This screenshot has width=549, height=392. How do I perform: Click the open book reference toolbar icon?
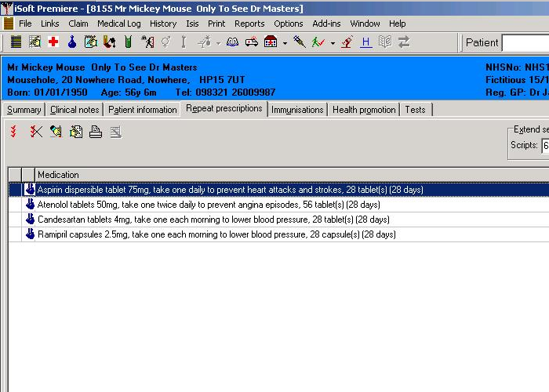232,42
